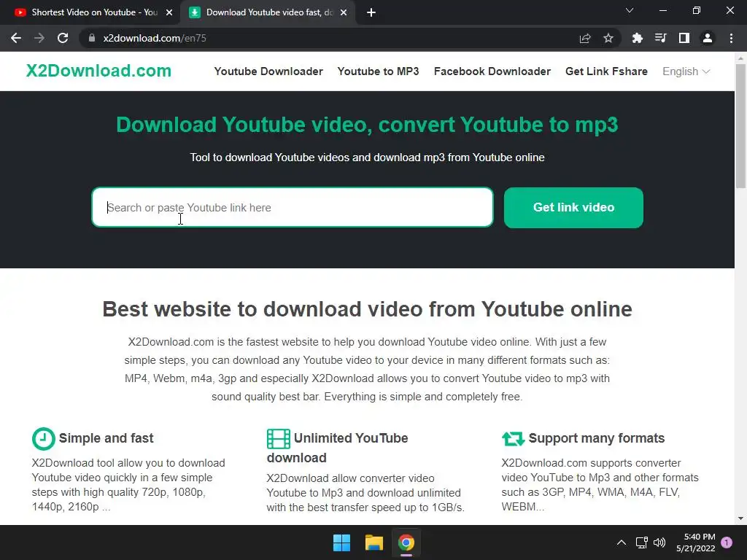
Task: Click the Simple and fast heading
Action: pos(107,438)
